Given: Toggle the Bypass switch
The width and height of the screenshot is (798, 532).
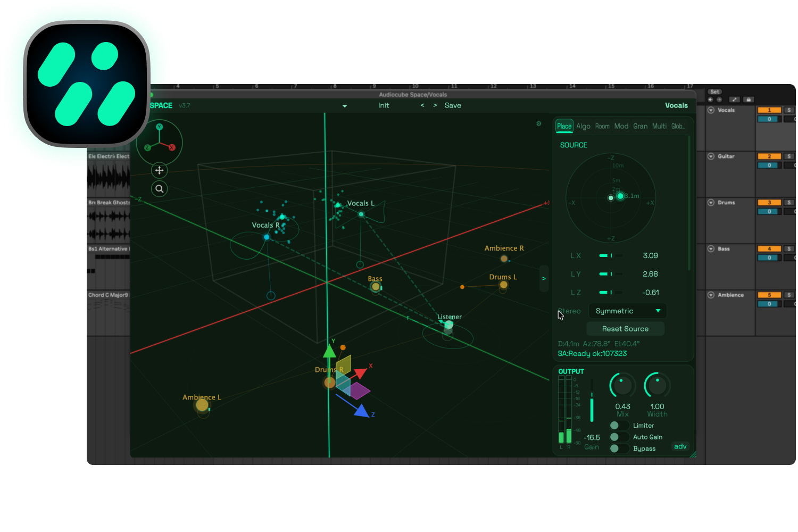Looking at the screenshot, I should pos(619,448).
